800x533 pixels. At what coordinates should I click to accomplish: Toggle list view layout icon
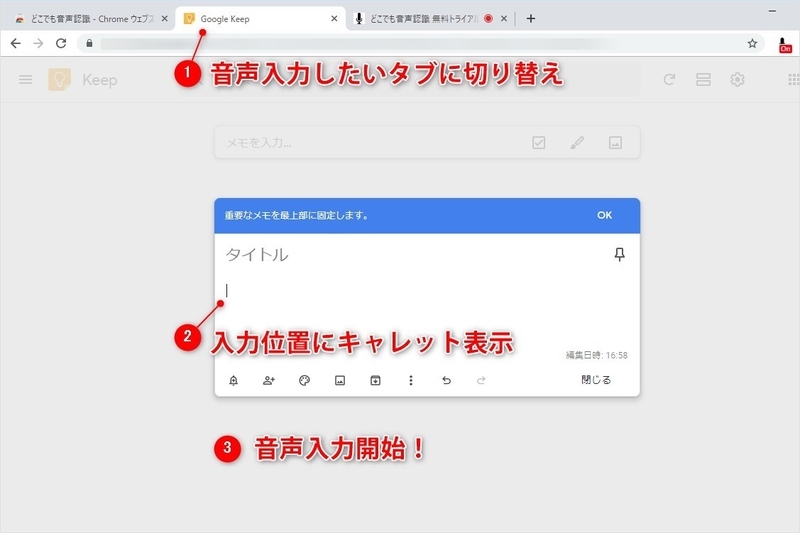pos(703,80)
